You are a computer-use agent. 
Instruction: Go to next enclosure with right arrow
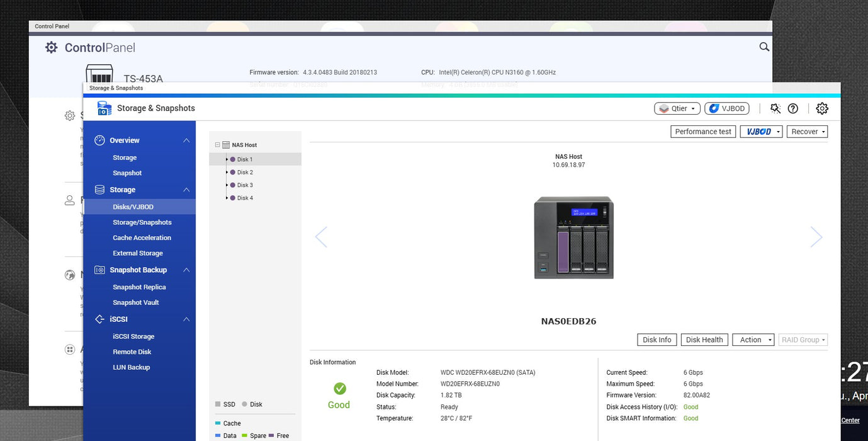pyautogui.click(x=816, y=237)
